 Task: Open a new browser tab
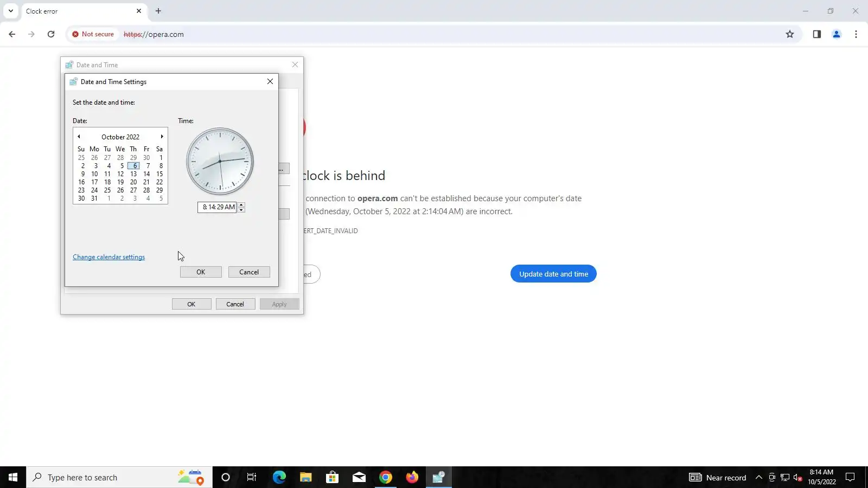(158, 11)
